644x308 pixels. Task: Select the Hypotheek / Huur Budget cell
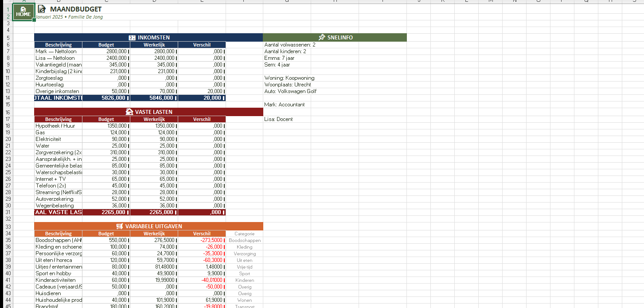click(106, 126)
